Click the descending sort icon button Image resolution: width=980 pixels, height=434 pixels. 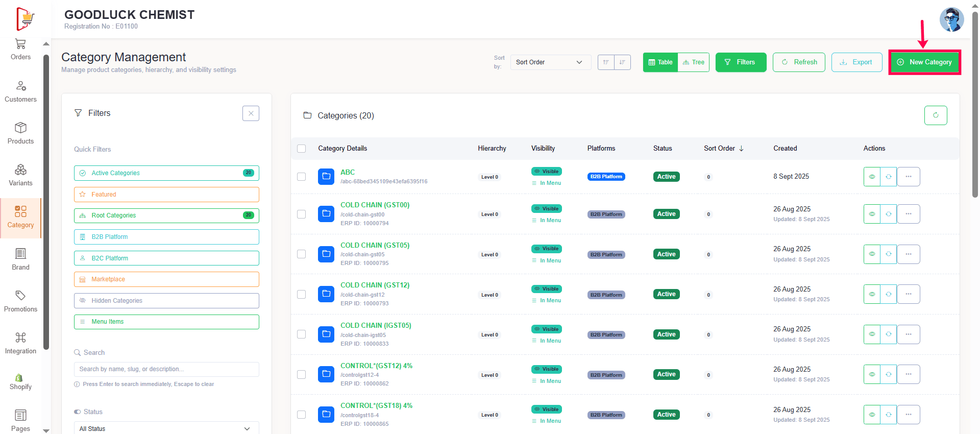pos(622,62)
